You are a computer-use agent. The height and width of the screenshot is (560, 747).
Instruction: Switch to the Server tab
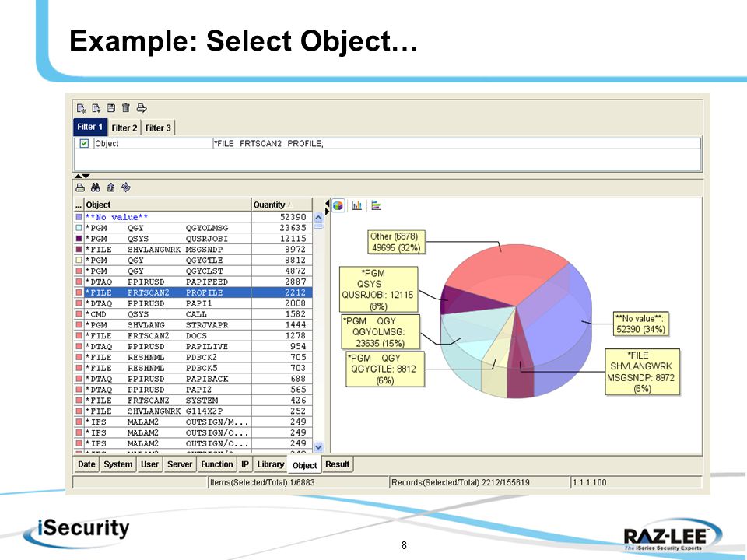180,464
